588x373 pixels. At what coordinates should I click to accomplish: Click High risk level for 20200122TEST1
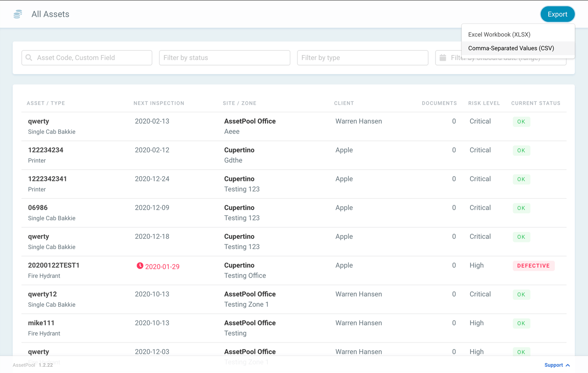click(477, 266)
